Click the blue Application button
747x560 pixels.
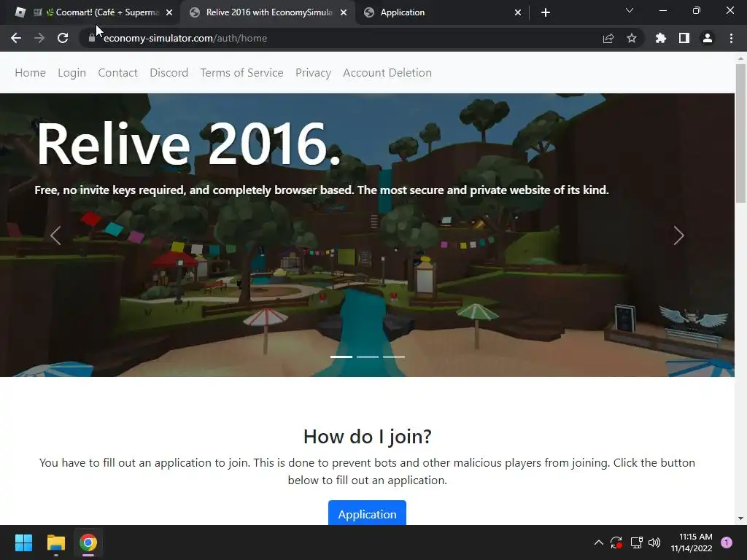click(x=368, y=513)
